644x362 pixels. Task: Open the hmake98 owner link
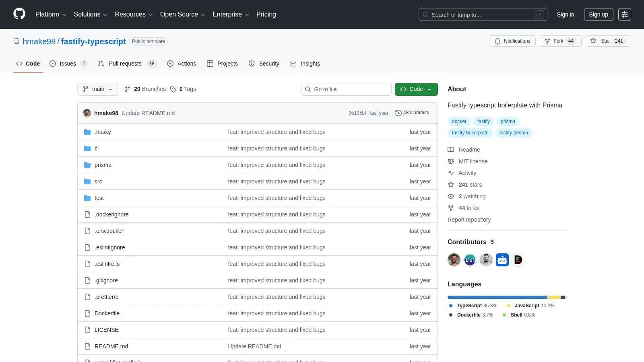point(39,41)
